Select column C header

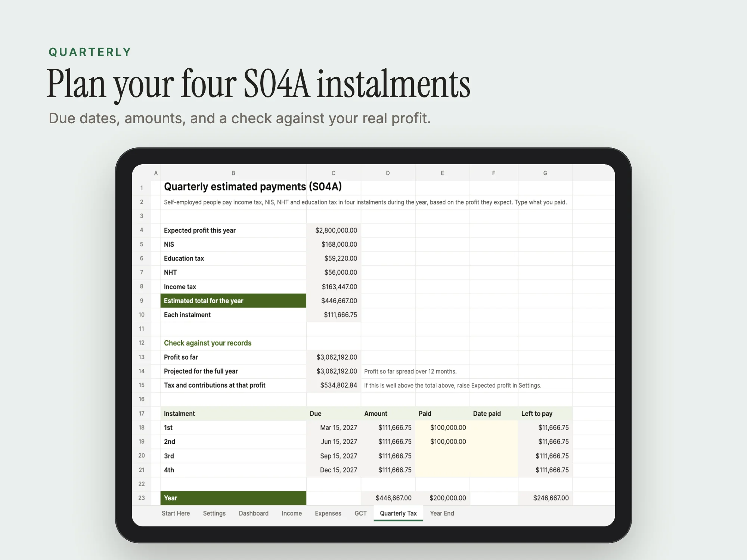tap(334, 173)
